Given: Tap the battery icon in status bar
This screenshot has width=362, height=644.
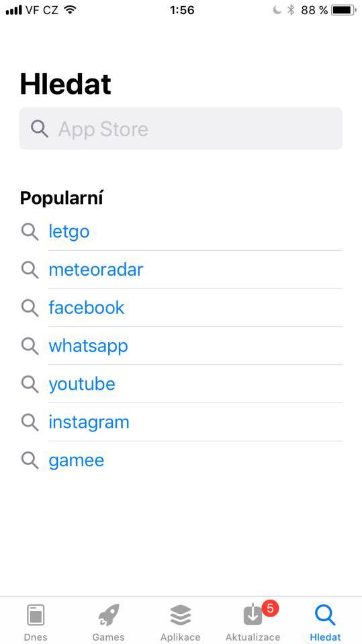Looking at the screenshot, I should coord(344,10).
